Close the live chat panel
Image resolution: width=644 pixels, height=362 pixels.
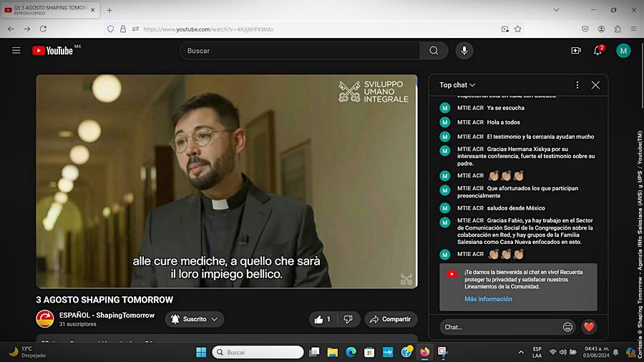coord(595,85)
